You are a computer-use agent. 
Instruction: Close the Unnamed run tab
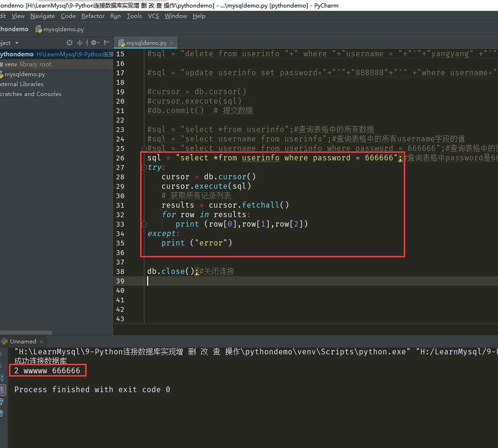point(42,342)
